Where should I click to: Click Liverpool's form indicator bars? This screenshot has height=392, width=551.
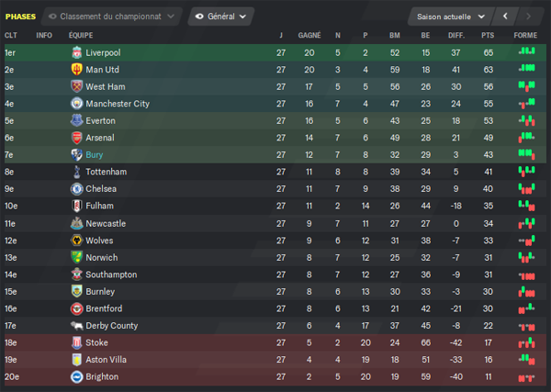click(x=526, y=51)
